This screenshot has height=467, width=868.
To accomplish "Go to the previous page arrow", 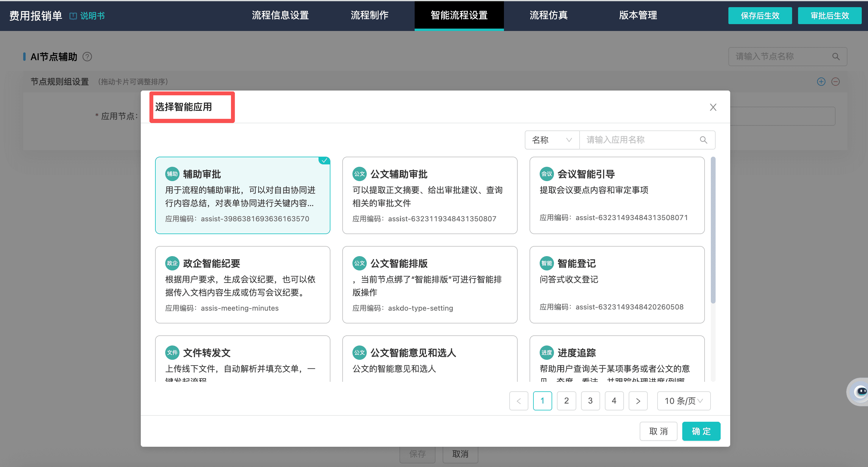I will pyautogui.click(x=519, y=401).
